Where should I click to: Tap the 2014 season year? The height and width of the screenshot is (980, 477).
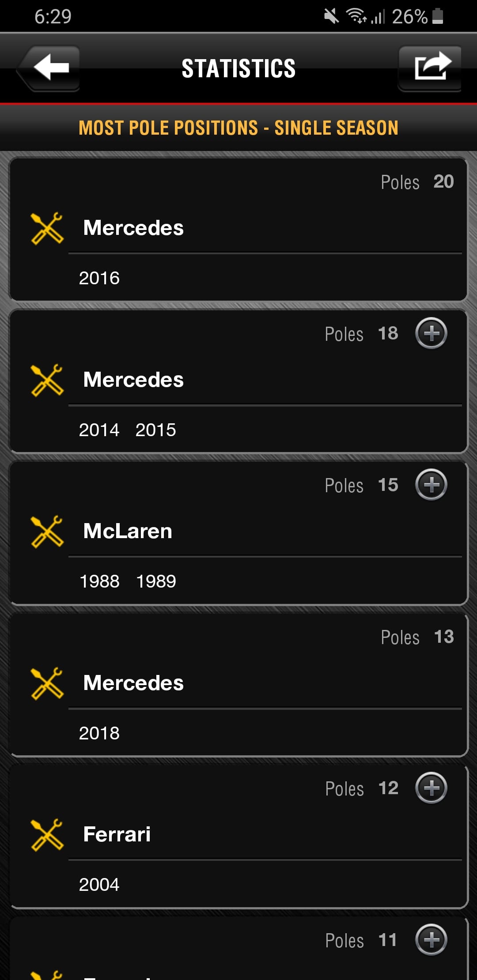[99, 430]
